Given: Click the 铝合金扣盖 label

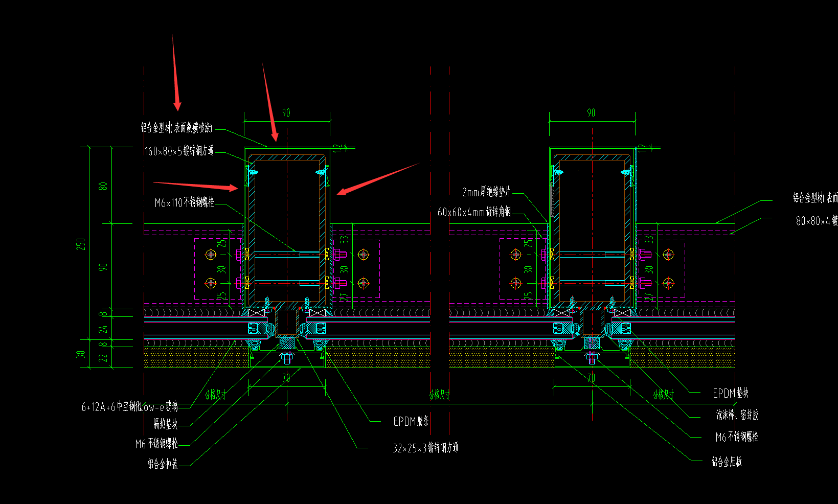Looking at the screenshot, I should tap(163, 464).
